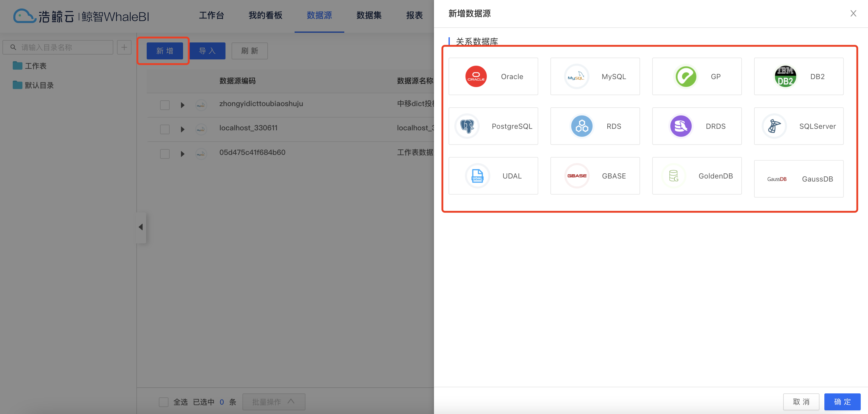Check the 05d475c41f684b60 row checkbox
The width and height of the screenshot is (868, 414).
pyautogui.click(x=165, y=154)
